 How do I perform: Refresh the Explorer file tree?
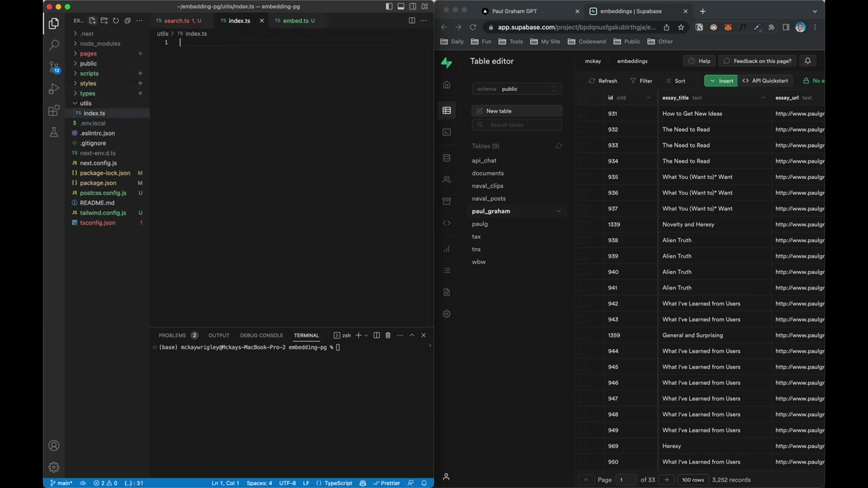click(x=115, y=20)
